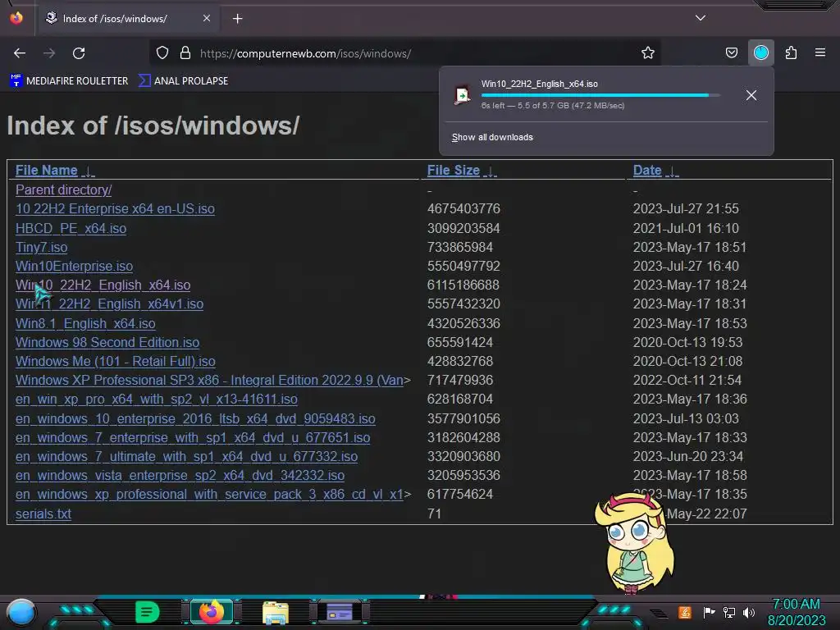Open Windows XP Professional SP3 x86 Integral Edition link
The height and width of the screenshot is (630, 840).
[x=209, y=380]
